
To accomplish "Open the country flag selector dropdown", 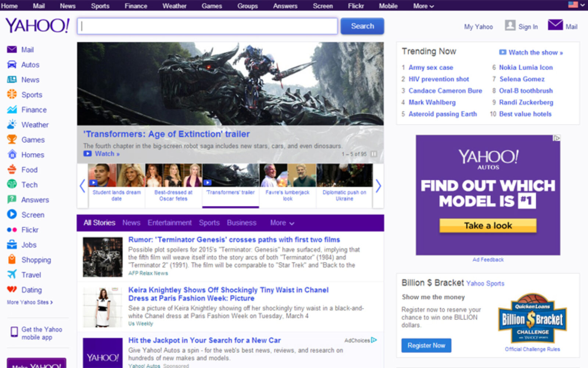I will pyautogui.click(x=576, y=5).
